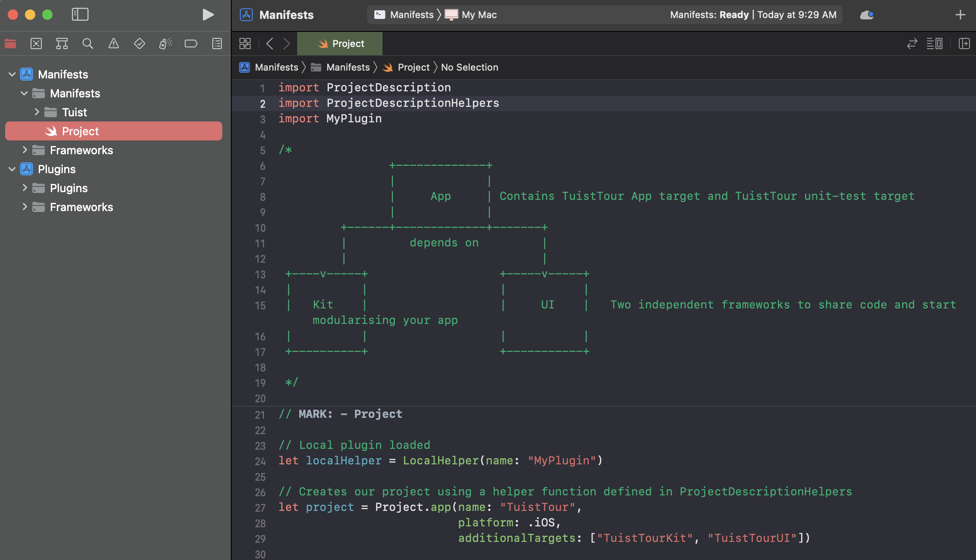Toggle the editor minimap options button
Screen dimensions: 976x560
pos(934,44)
